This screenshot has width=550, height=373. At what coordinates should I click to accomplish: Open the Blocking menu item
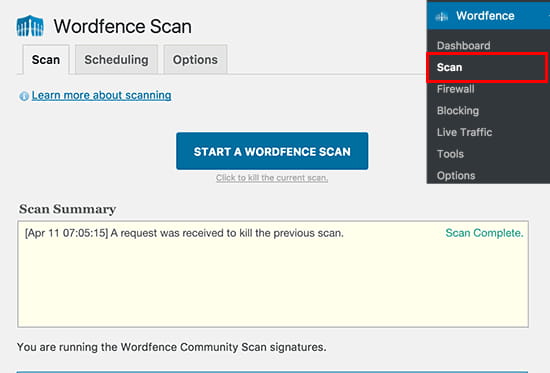click(x=458, y=111)
